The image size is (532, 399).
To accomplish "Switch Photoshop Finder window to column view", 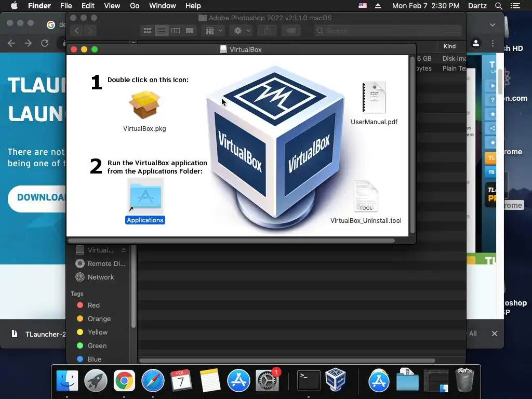I will pos(176,31).
